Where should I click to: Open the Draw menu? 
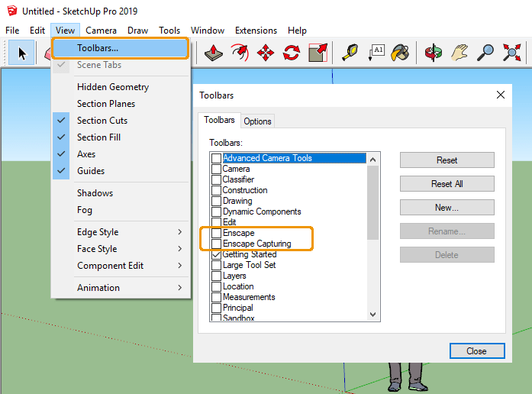click(137, 31)
